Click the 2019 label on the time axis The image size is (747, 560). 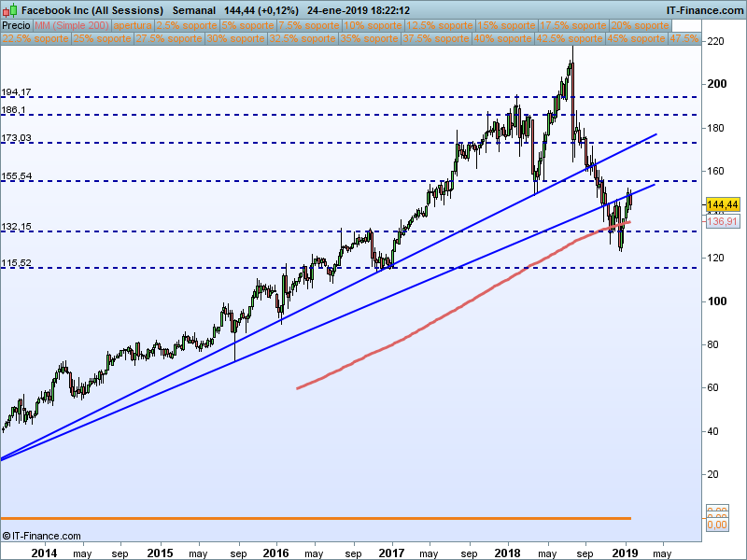pos(625,553)
